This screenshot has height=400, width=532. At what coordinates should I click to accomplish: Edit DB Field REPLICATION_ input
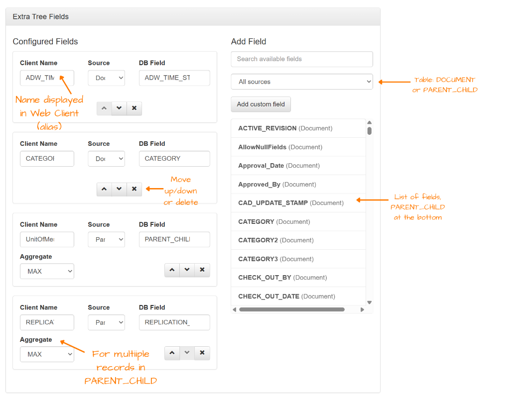(x=174, y=322)
